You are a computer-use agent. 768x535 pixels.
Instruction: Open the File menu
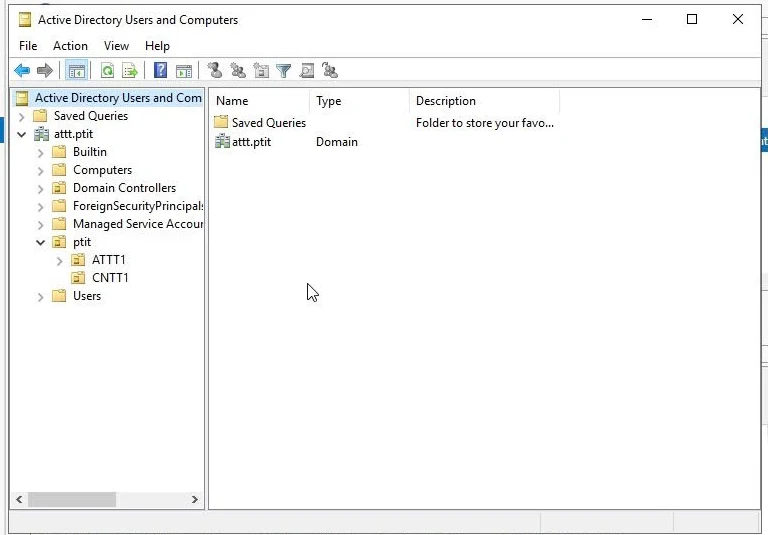point(28,46)
